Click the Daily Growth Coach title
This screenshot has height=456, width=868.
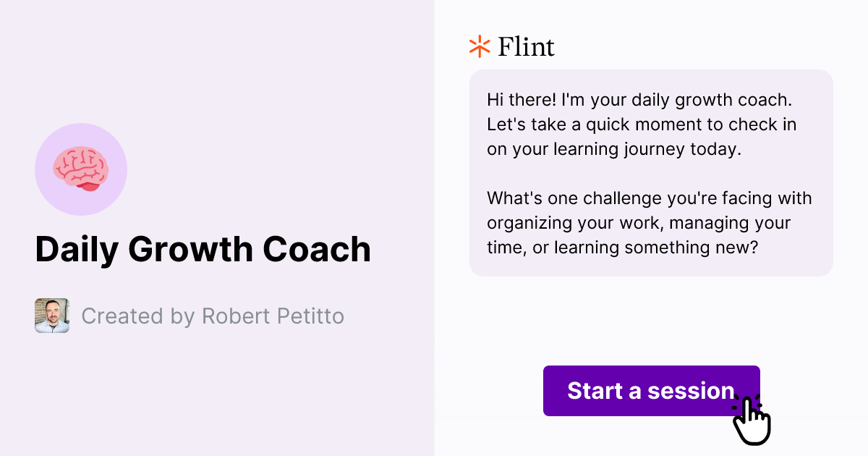click(x=203, y=249)
